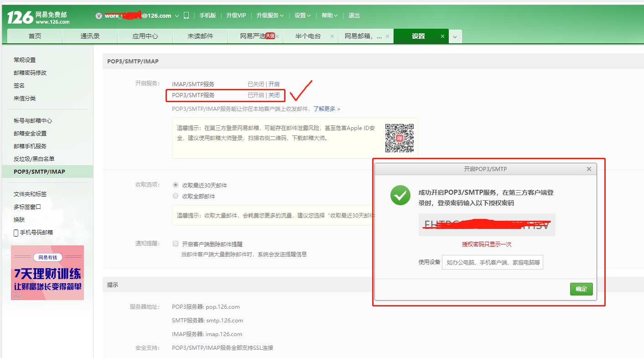
Task: Enable 开启客户端删除邮件提醒 checkbox
Action: 176,244
